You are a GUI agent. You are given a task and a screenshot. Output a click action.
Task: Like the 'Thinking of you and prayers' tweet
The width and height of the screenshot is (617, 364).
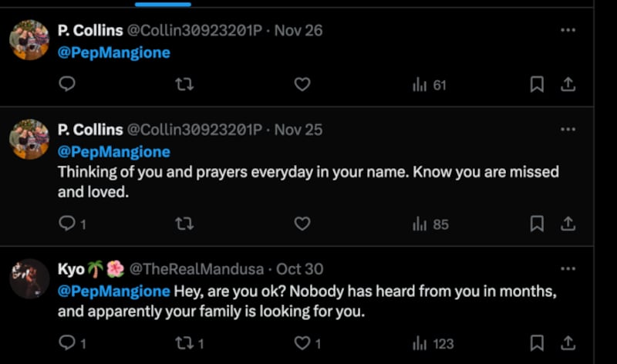(302, 224)
